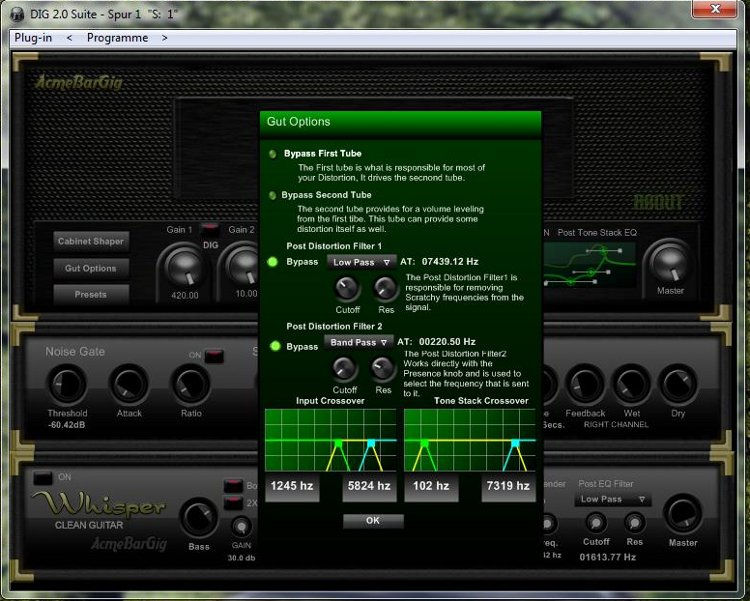Click the Filter 2 Res knob
750x601 pixels.
(x=383, y=368)
